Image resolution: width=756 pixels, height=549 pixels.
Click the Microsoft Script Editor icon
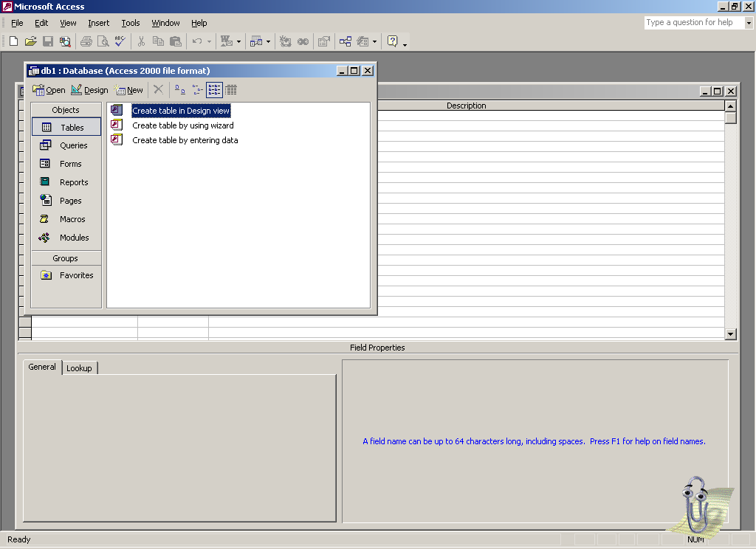pos(303,41)
